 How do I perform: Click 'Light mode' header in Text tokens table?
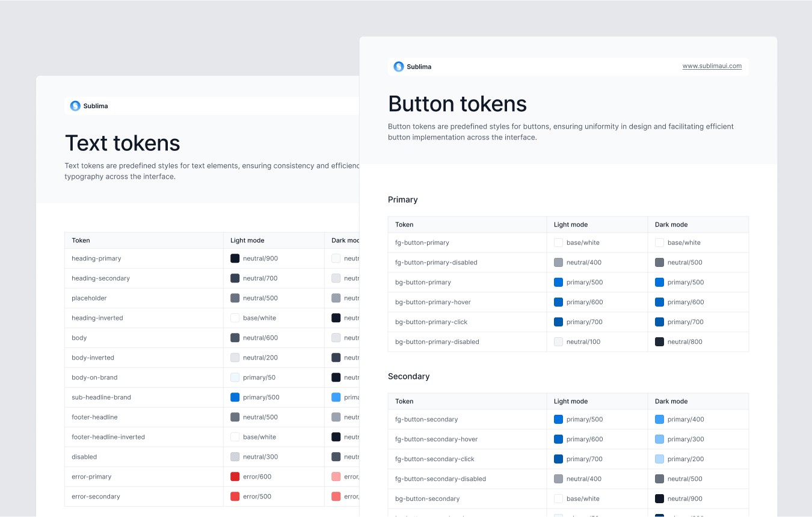point(247,240)
